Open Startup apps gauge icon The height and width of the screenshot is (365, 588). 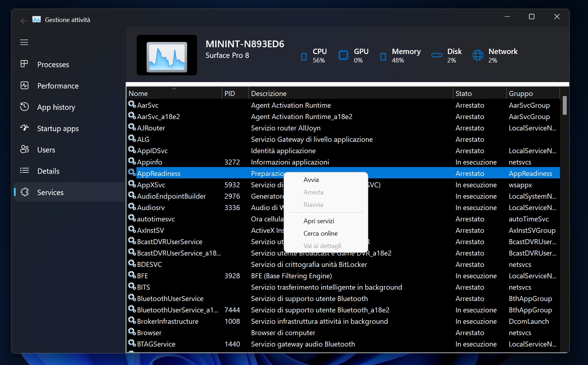pyautogui.click(x=24, y=128)
